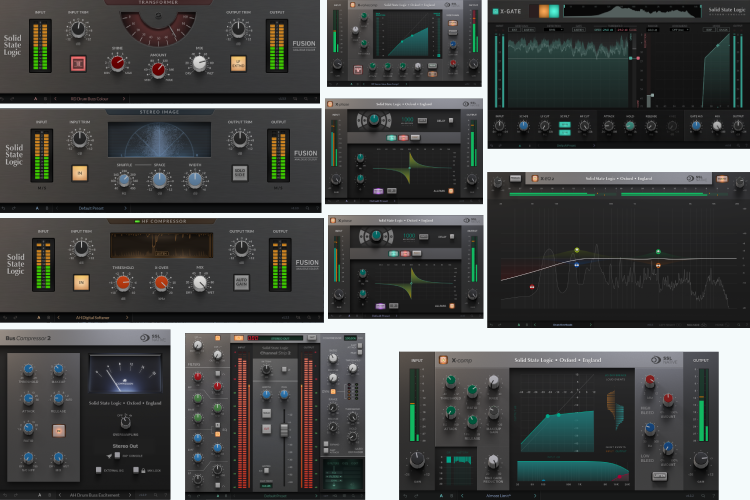The width and height of the screenshot is (750, 500).
Task: Click the SSL Native logo in X-Comp
Action: point(664,360)
